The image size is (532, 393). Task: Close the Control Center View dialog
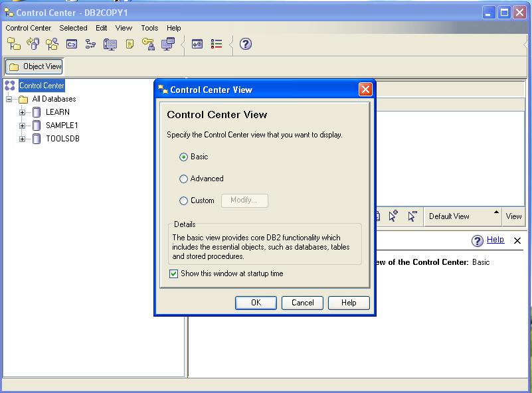pos(365,90)
